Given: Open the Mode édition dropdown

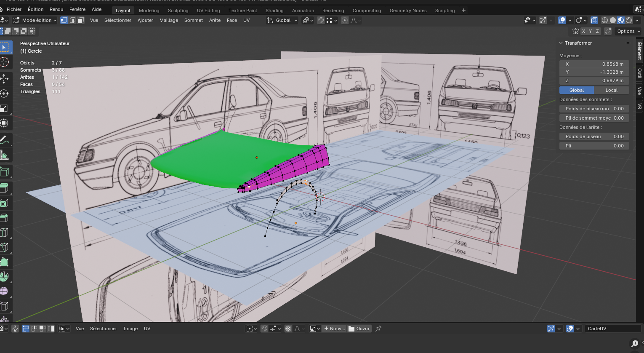Looking at the screenshot, I should pyautogui.click(x=35, y=20).
